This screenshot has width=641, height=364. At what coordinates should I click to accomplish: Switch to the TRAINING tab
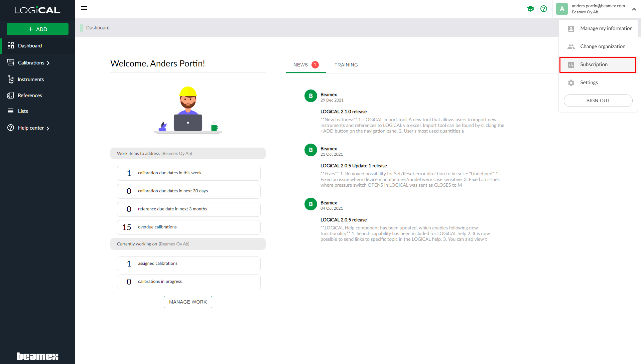(x=346, y=65)
